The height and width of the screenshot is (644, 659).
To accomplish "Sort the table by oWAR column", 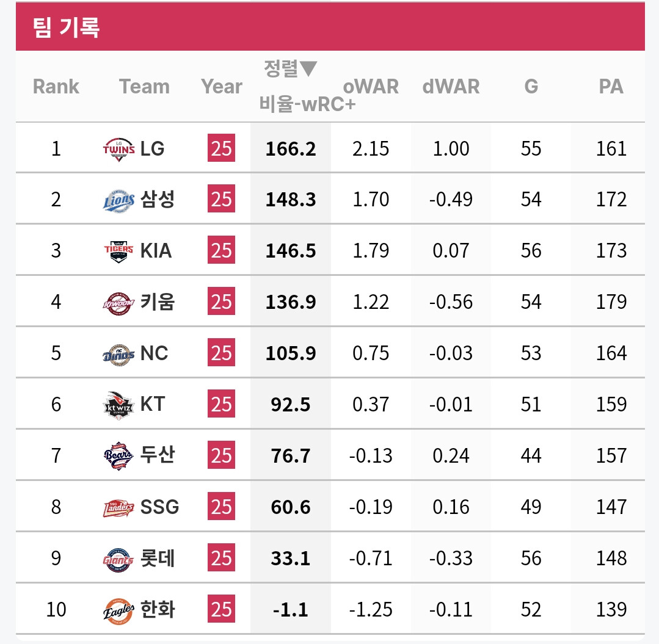I will tap(371, 87).
